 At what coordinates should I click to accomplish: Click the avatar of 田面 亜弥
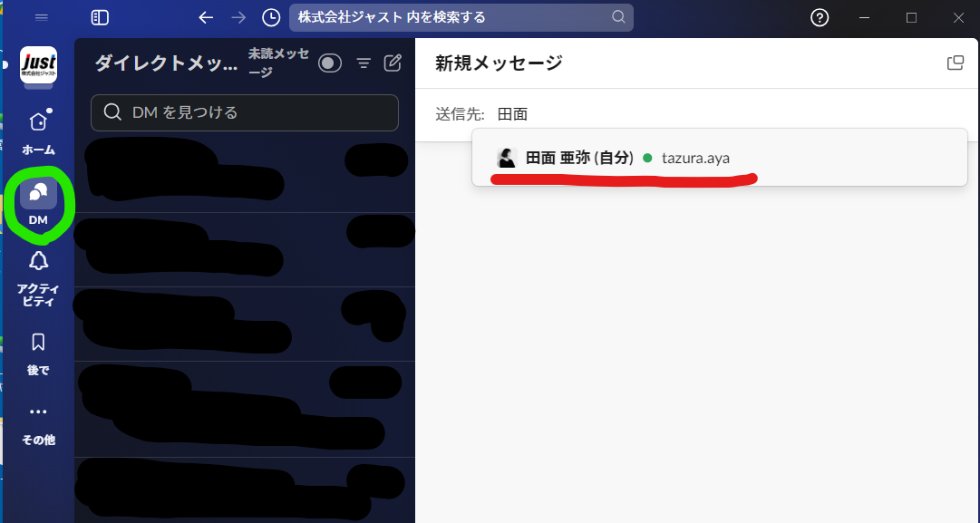pos(507,158)
